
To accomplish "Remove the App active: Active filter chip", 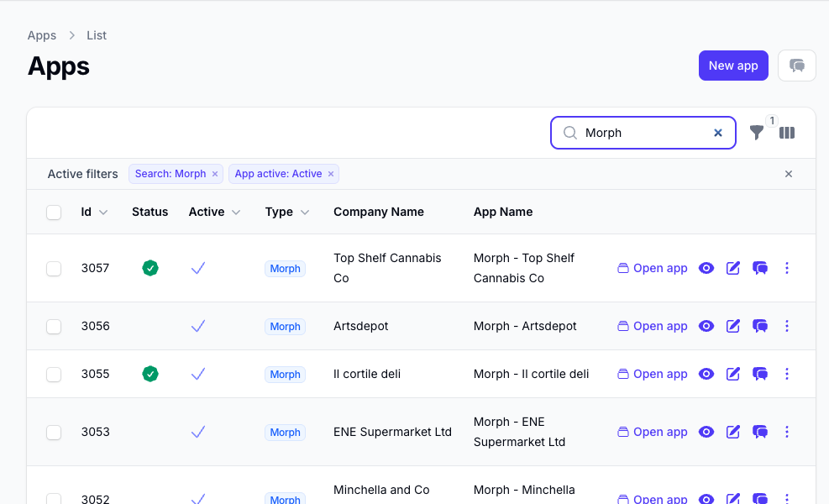I will (330, 174).
